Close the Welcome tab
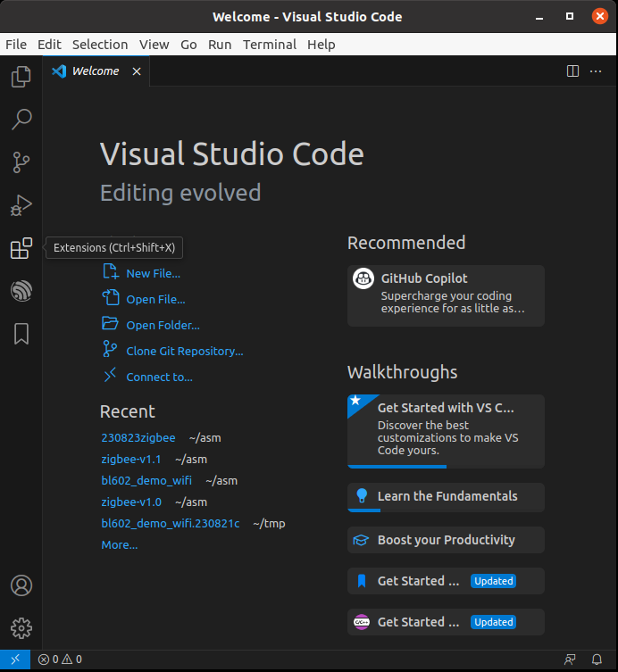The height and width of the screenshot is (672, 618). [137, 71]
